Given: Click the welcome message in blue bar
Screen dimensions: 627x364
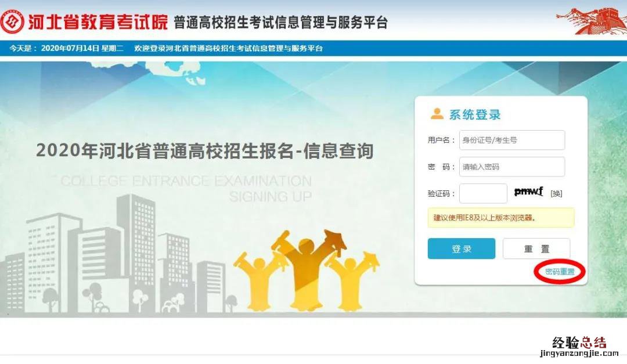Looking at the screenshot, I should click(x=228, y=48).
